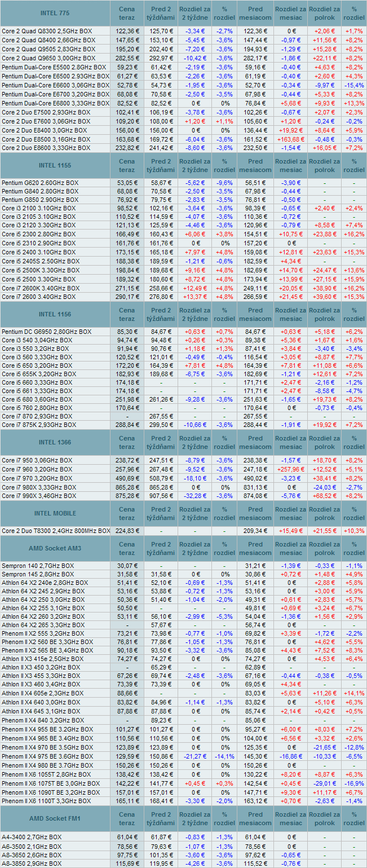Click A6-3500 2,1GHz BOX name

[32, 846]
